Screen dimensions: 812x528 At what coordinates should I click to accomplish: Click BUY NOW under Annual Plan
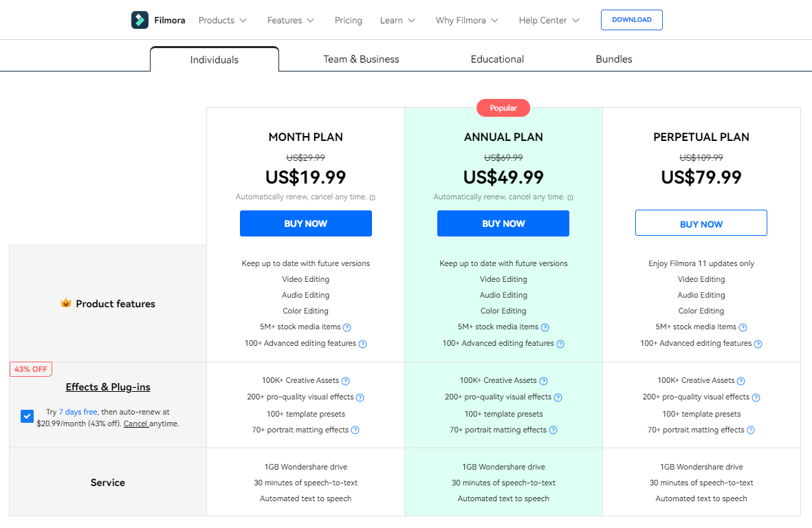click(x=503, y=223)
